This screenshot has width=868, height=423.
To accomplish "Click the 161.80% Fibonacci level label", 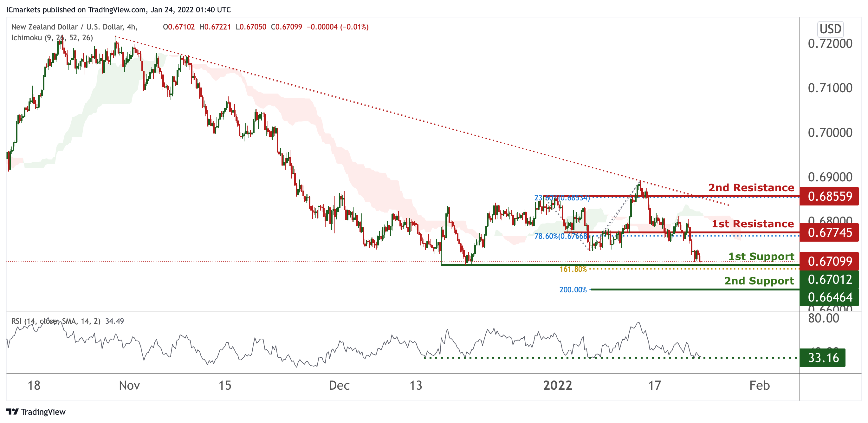I will click(x=573, y=269).
